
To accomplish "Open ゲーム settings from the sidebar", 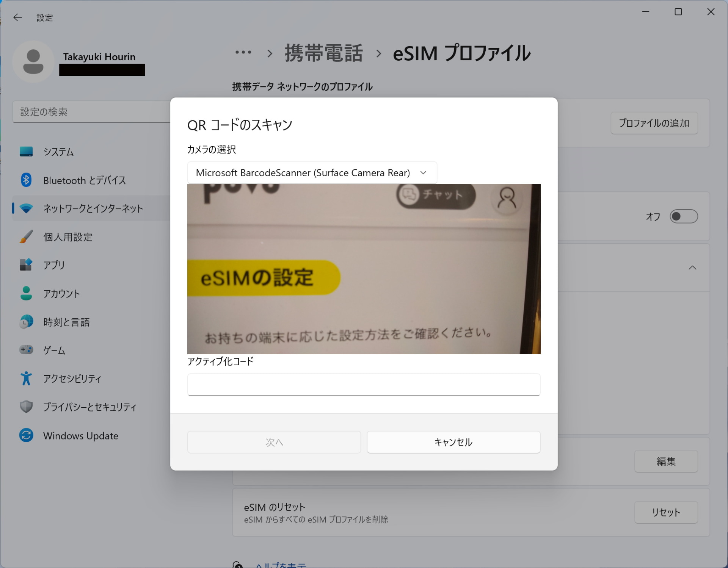I will click(x=53, y=350).
